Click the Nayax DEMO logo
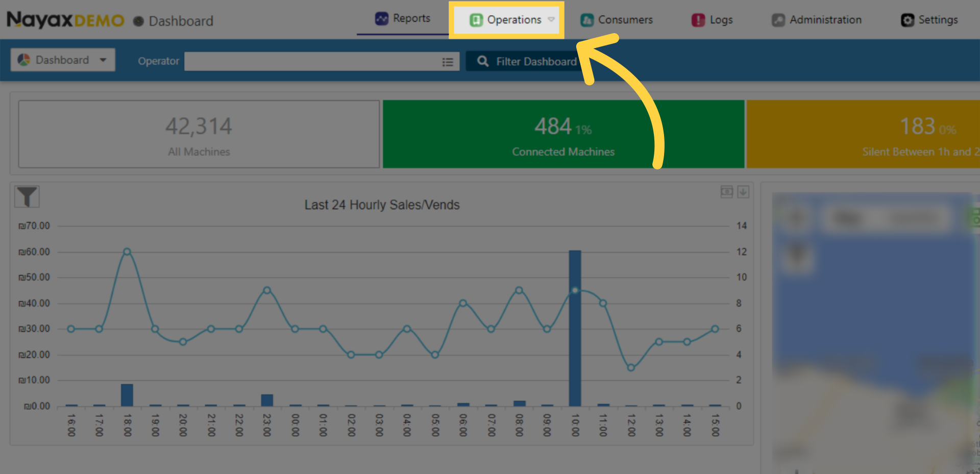The height and width of the screenshot is (474, 980). 65,20
